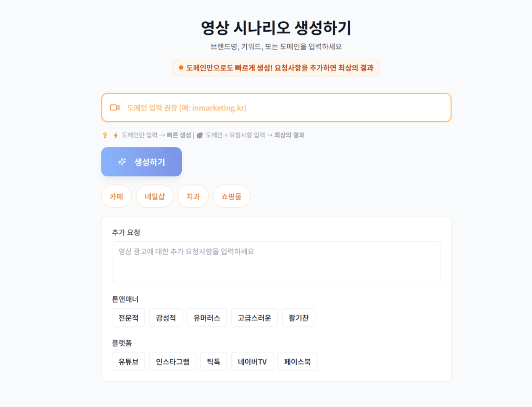Toggle the 전문적 tone option

(x=128, y=318)
